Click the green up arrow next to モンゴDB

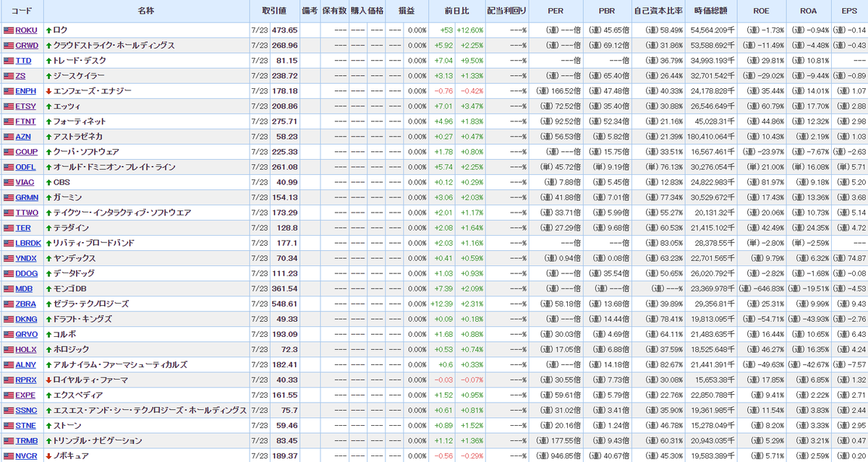point(48,288)
